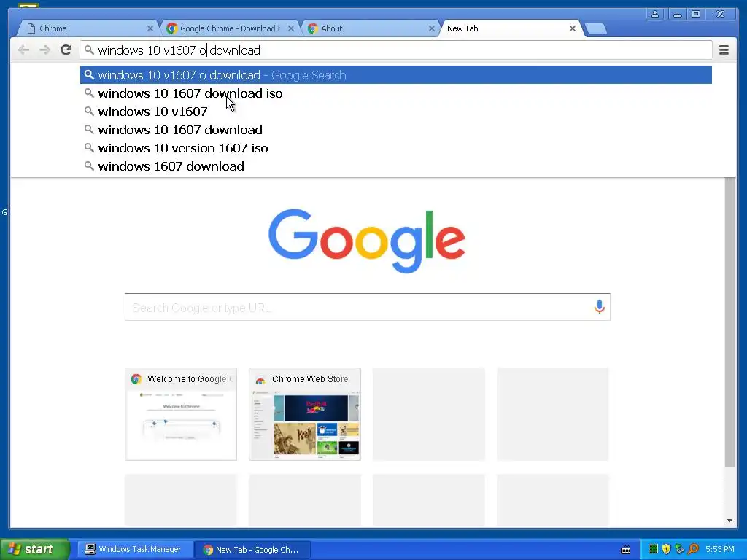Open the yellow security shield tray icon
Image resolution: width=747 pixels, height=560 pixels.
tap(667, 549)
